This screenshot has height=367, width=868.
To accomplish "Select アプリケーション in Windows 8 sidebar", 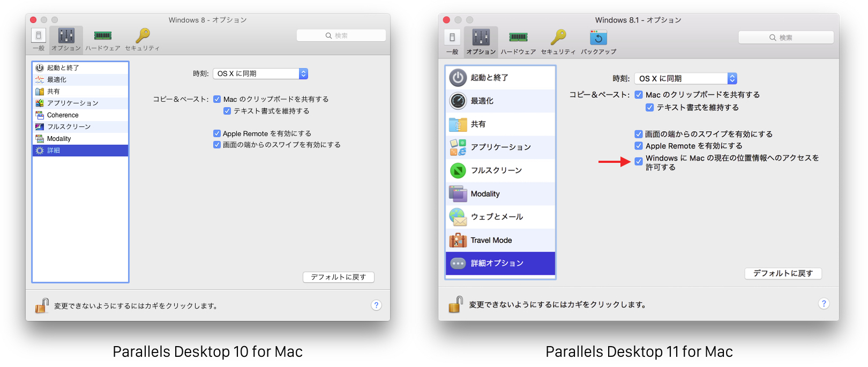I will [x=80, y=103].
